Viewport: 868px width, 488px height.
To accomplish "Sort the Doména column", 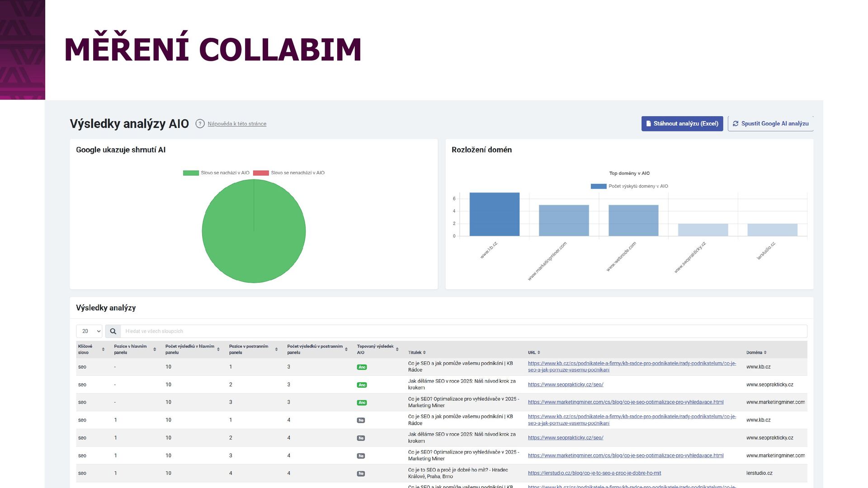I will 765,352.
